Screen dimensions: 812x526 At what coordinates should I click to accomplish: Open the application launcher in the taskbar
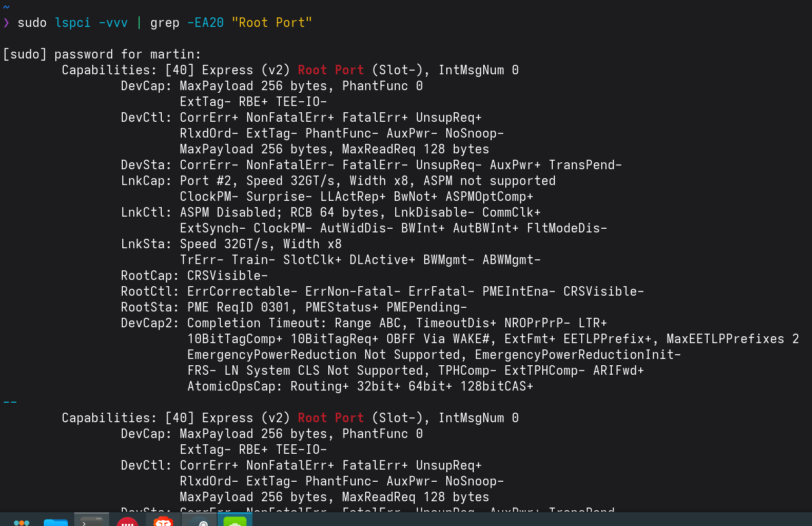(x=21, y=521)
